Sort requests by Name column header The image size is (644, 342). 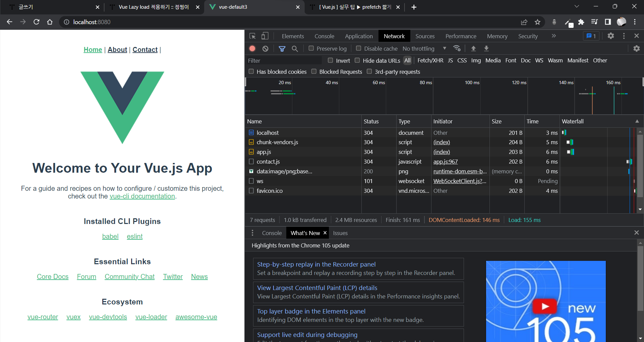coord(303,121)
